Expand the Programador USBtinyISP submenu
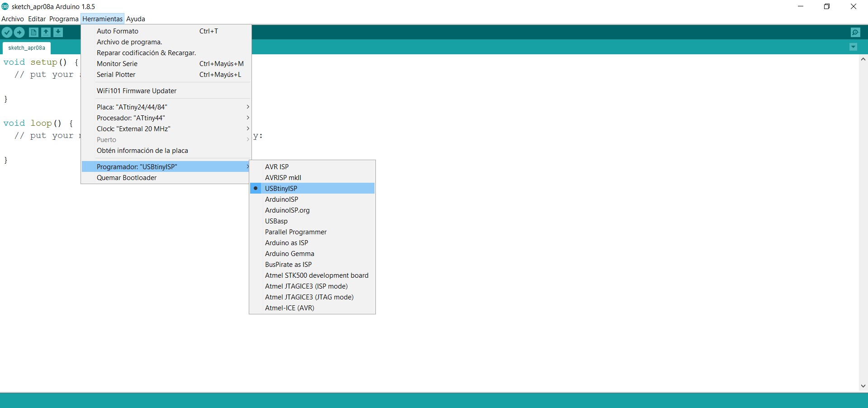Viewport: 868px width, 408px height. pyautogui.click(x=166, y=166)
